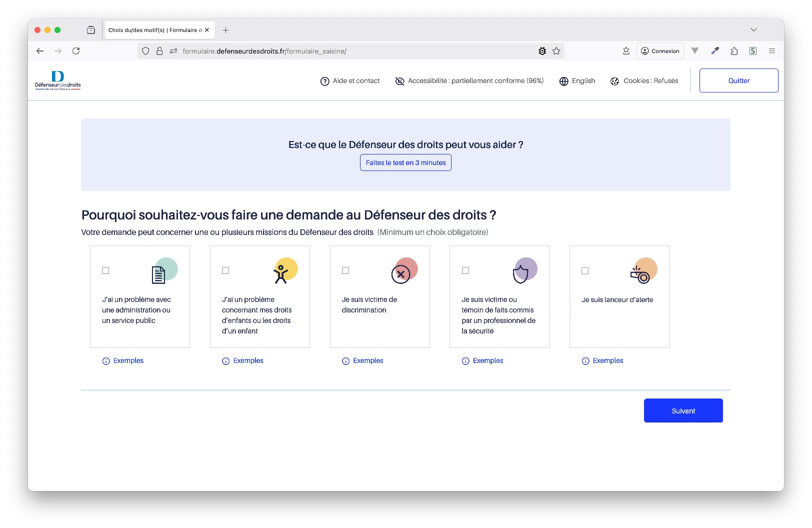
Task: Check the victim of discrimination box
Action: click(x=345, y=270)
